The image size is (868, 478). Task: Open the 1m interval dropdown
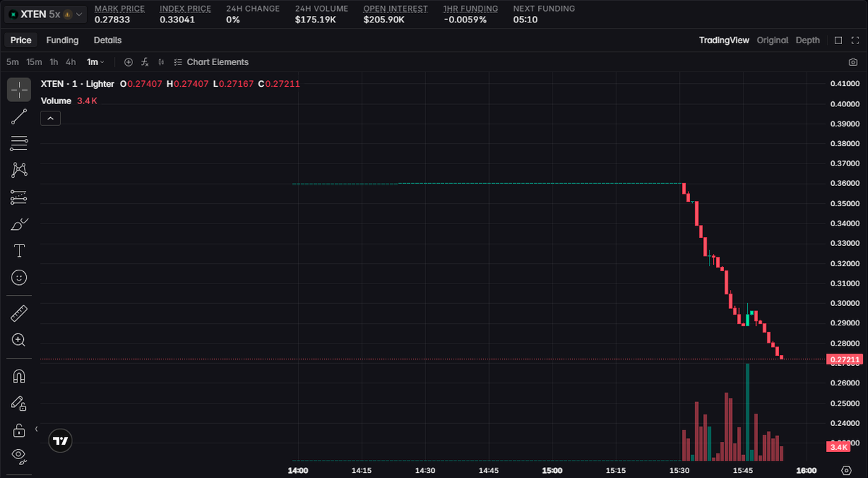pos(95,62)
